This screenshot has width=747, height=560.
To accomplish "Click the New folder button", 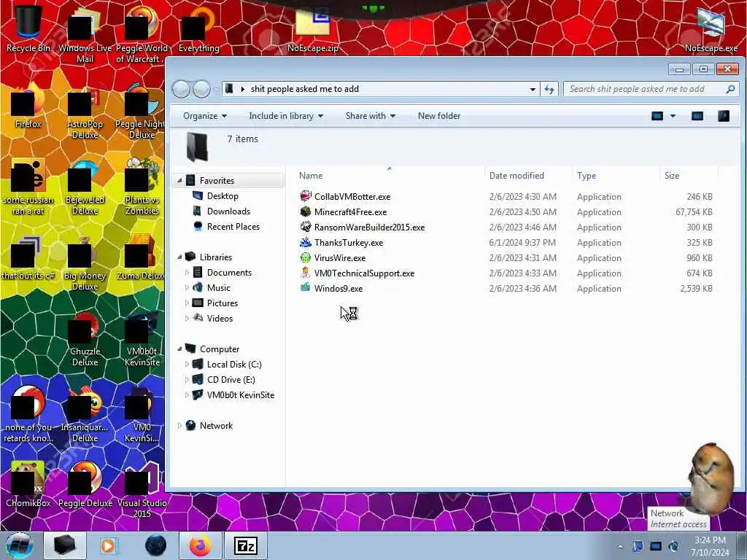I will click(x=438, y=116).
